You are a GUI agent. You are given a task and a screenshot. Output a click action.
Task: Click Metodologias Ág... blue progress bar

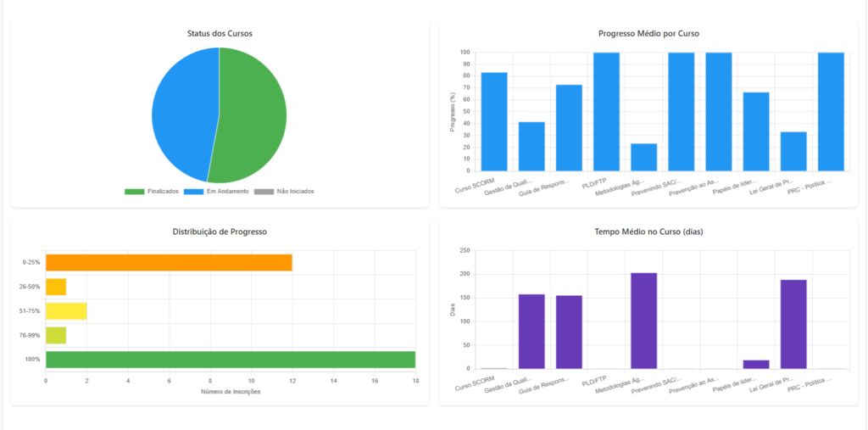tap(643, 157)
